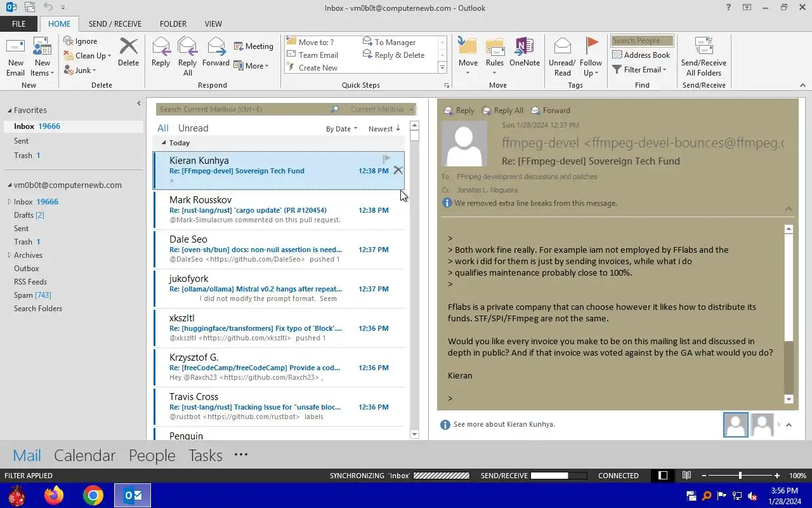Open Firefox from the taskbar
Screen dimensions: 812x508
point(54,495)
